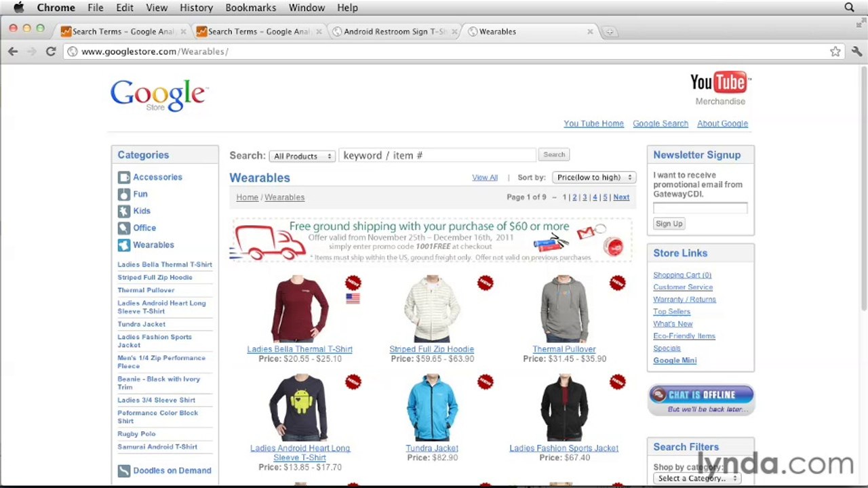The width and height of the screenshot is (868, 488).
Task: Open the Bookmarks menu
Action: (x=251, y=7)
